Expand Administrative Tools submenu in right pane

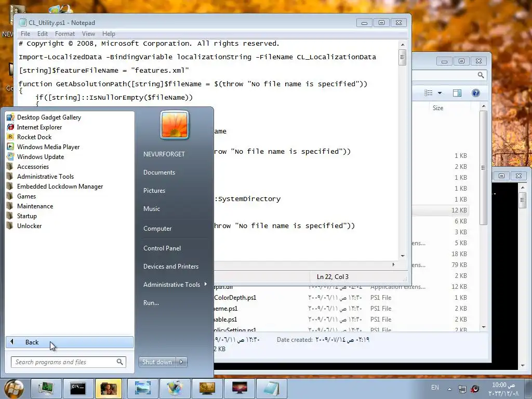click(x=175, y=285)
